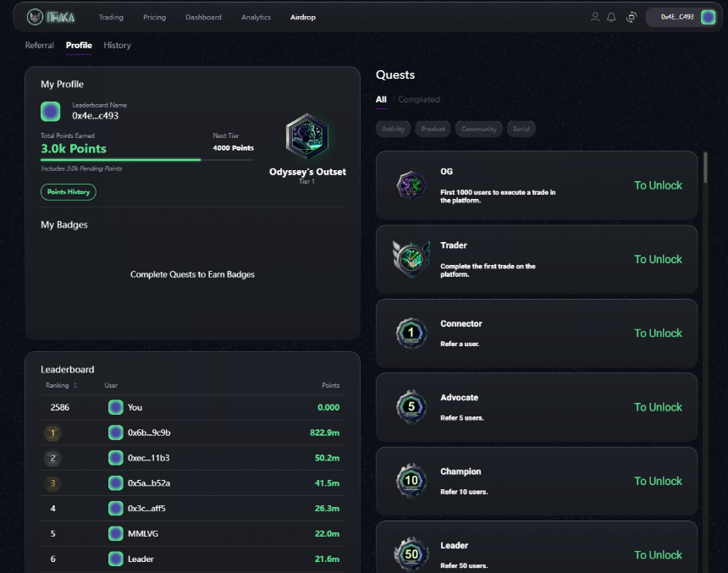Filter quests by Activity chip
728x573 pixels.
click(x=394, y=129)
